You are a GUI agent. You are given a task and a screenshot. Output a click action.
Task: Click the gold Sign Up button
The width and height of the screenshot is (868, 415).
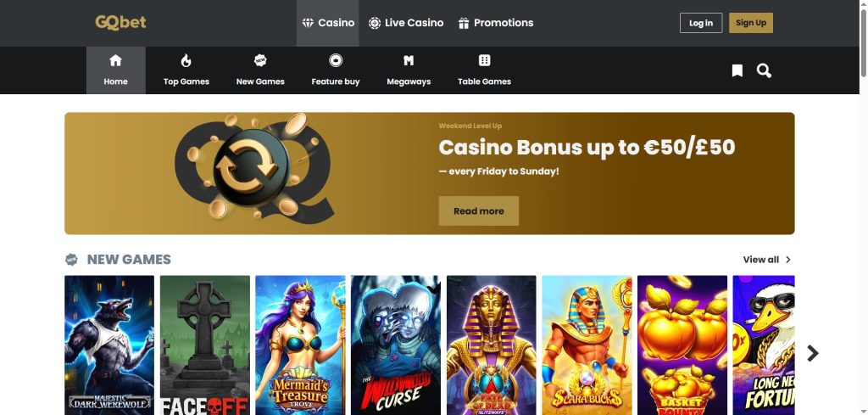point(751,23)
